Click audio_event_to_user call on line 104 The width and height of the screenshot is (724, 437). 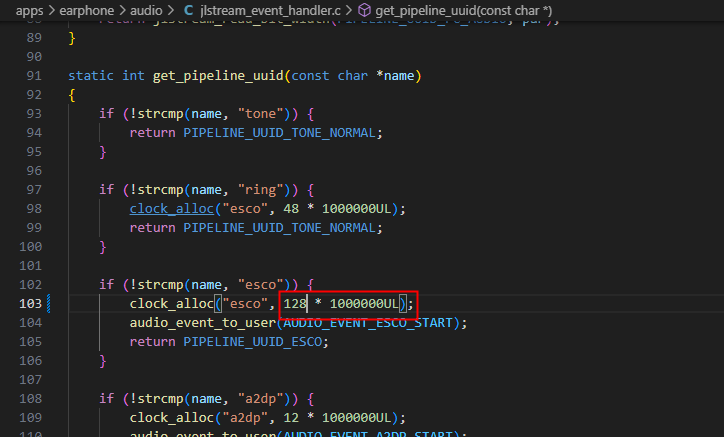[203, 322]
